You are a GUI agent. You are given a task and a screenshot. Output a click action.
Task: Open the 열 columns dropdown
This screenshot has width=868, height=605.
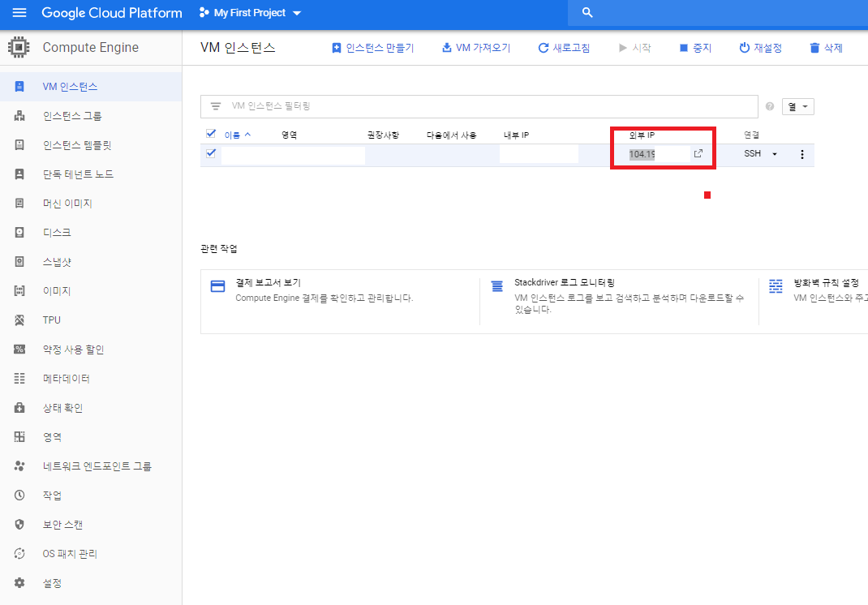coord(797,107)
